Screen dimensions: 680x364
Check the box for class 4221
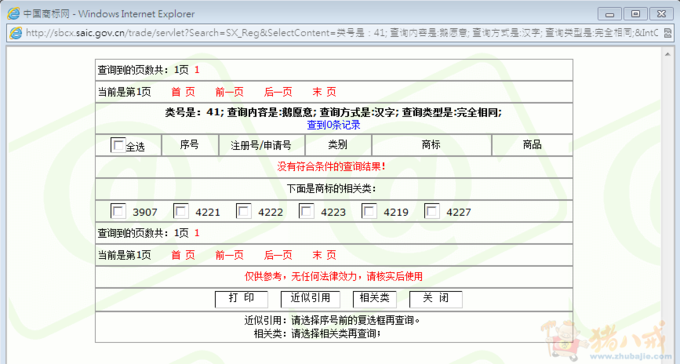click(180, 211)
